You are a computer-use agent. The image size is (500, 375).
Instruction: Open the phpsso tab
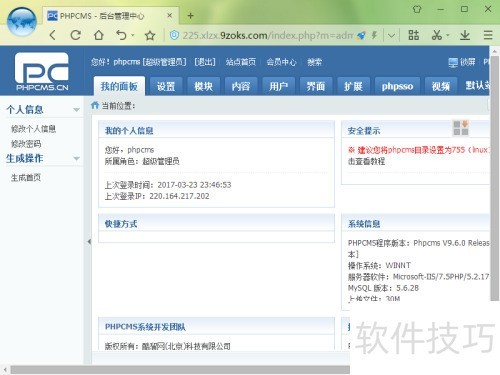[x=397, y=86]
